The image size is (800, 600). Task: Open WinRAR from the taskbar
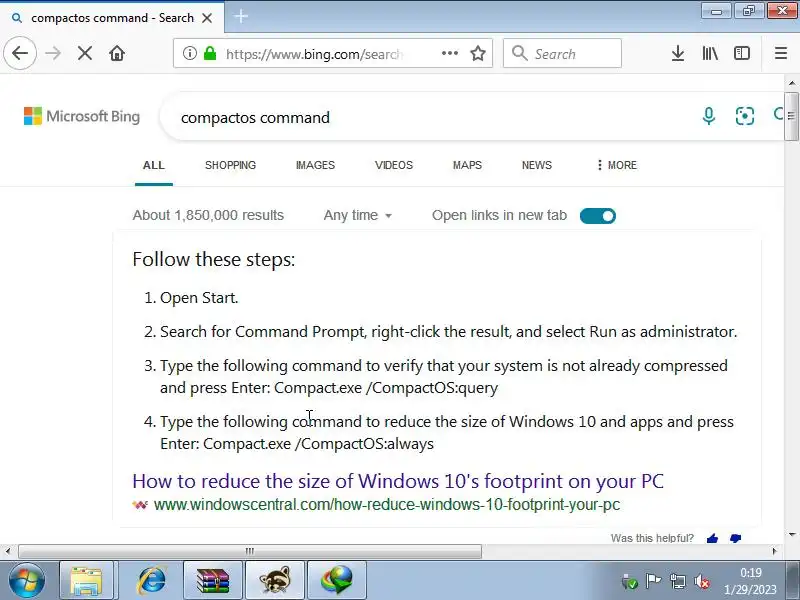(213, 581)
